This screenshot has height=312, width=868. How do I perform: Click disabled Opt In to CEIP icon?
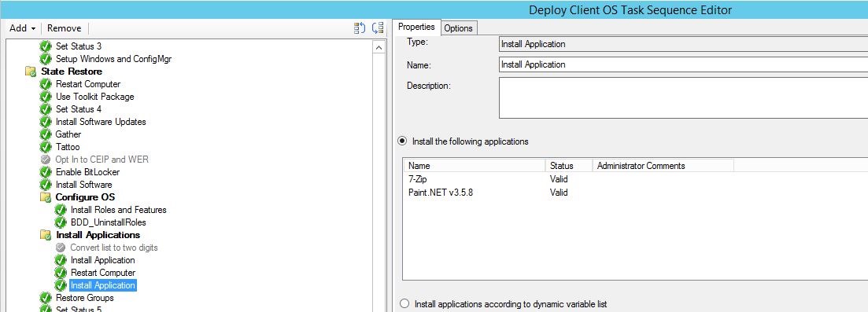click(x=46, y=160)
